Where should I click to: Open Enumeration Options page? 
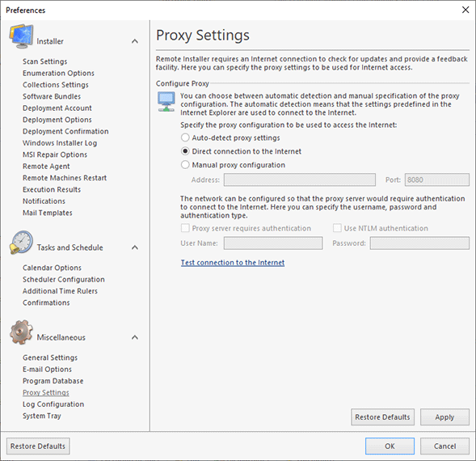coord(58,73)
